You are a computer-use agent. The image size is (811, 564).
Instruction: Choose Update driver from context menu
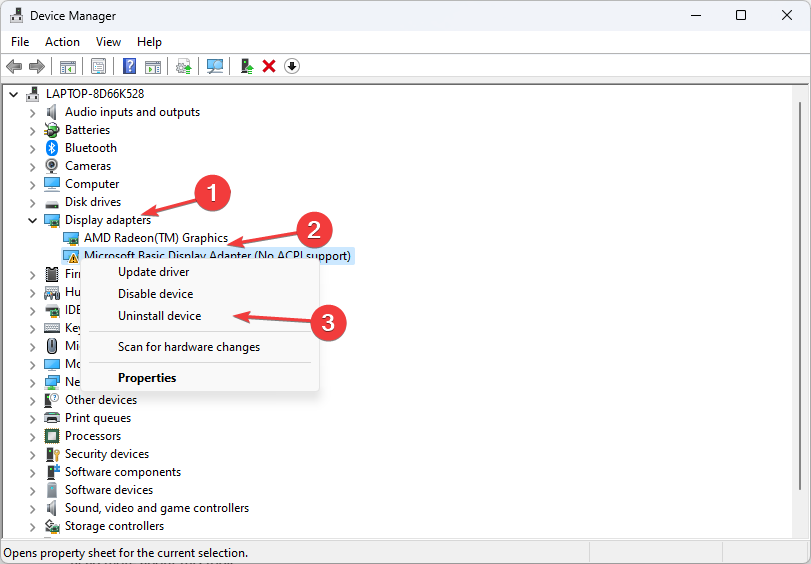200,272
